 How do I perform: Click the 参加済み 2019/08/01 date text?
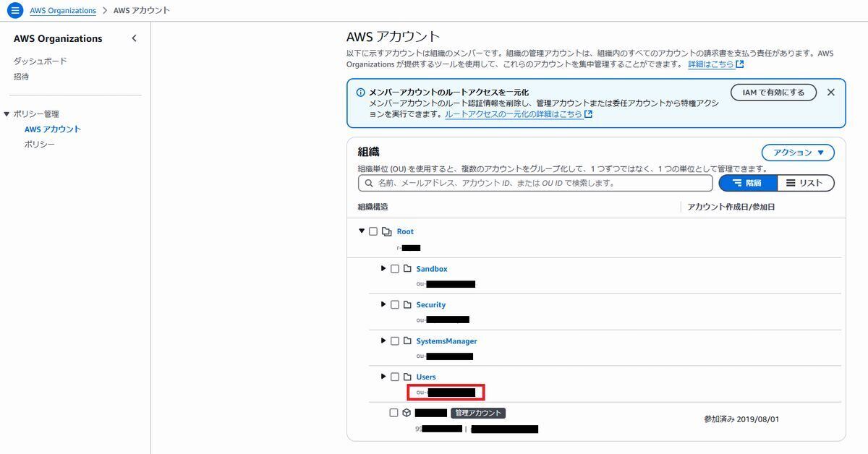coord(741,419)
